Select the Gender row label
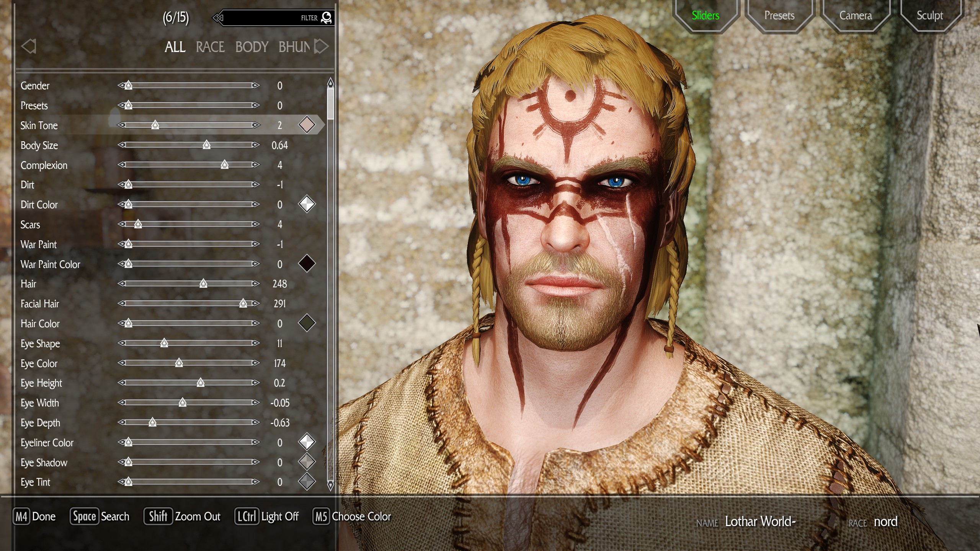Viewport: 980px width, 551px height. (x=35, y=86)
